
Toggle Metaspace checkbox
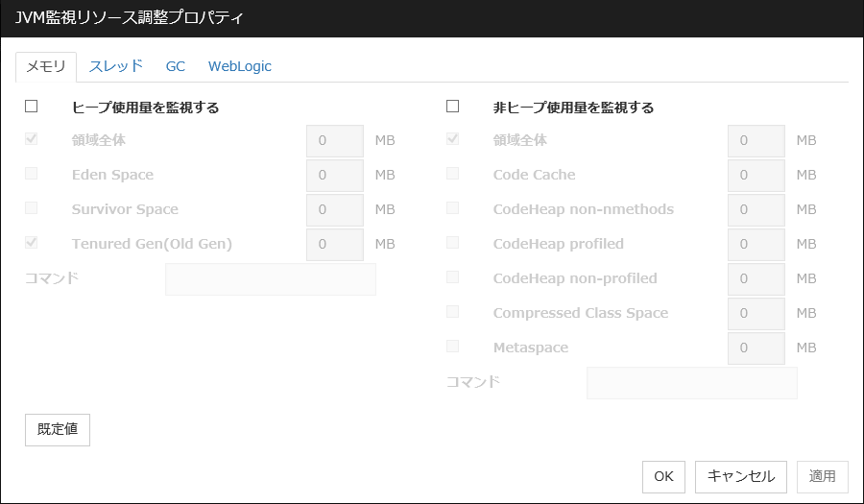pos(453,347)
